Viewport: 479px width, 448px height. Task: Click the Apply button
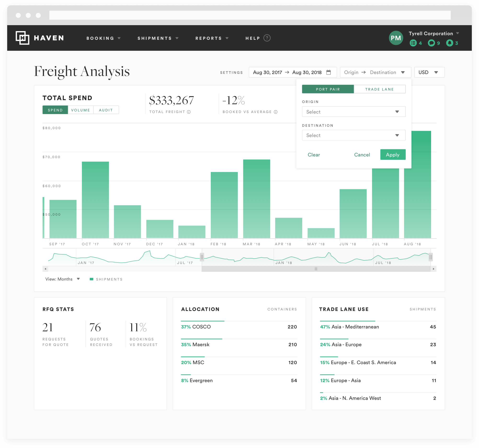tap(393, 155)
